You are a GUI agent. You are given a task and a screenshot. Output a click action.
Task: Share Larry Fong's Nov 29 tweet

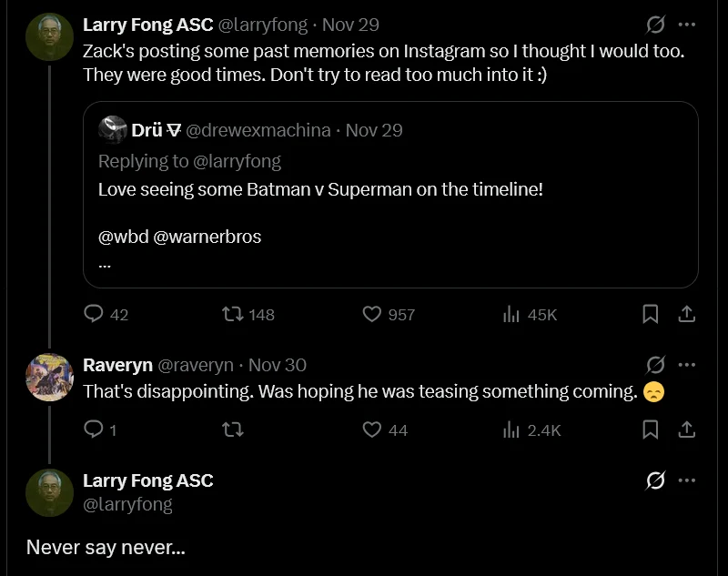687,314
